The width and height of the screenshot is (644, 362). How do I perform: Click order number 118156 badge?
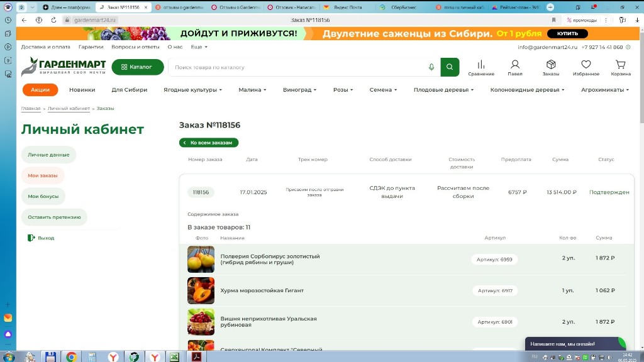[201, 192]
